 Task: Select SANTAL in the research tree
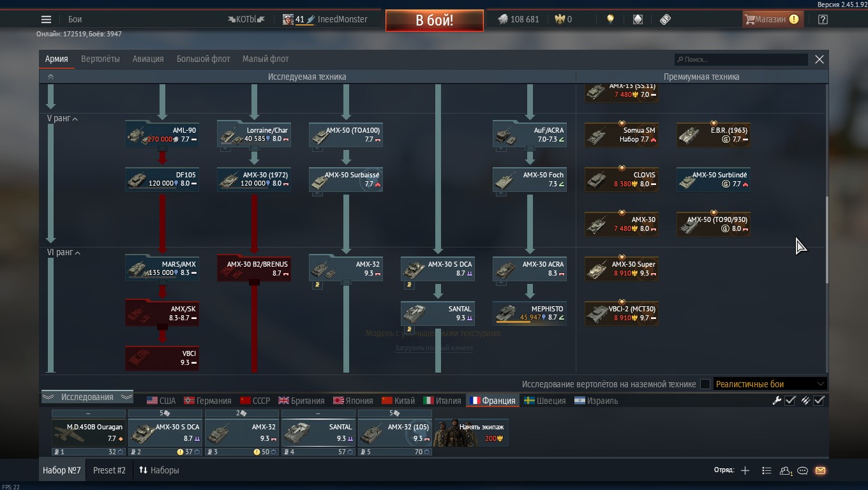[438, 313]
